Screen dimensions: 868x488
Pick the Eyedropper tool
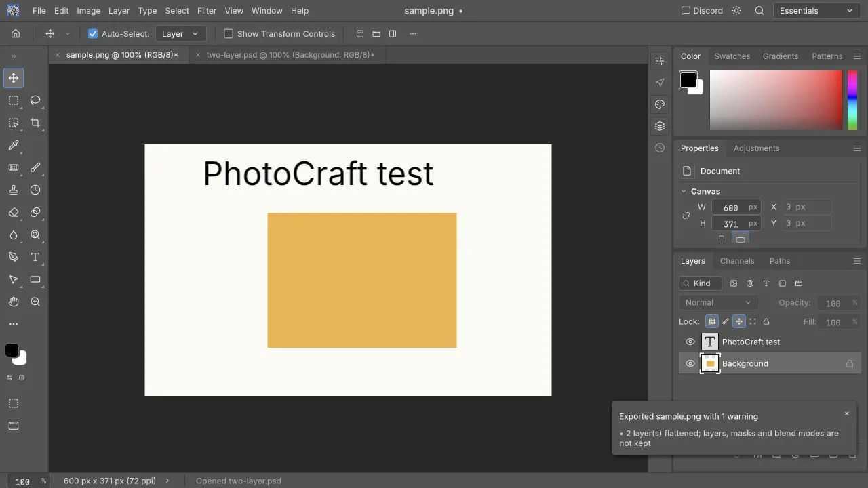pyautogui.click(x=14, y=145)
